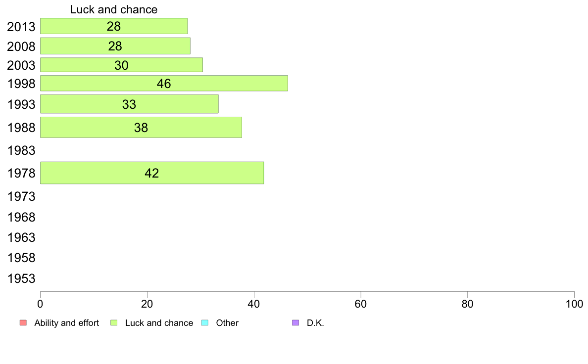Click the 60 tick on x-axis

pos(361,304)
